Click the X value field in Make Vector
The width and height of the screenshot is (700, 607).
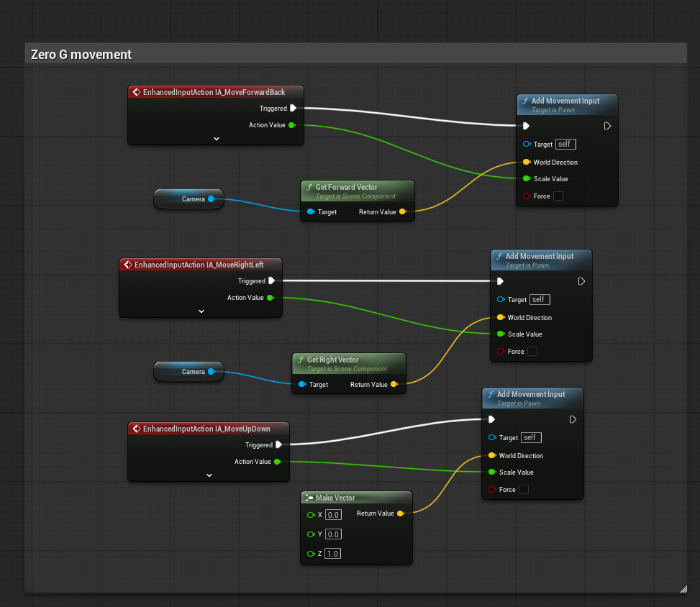[x=333, y=515]
